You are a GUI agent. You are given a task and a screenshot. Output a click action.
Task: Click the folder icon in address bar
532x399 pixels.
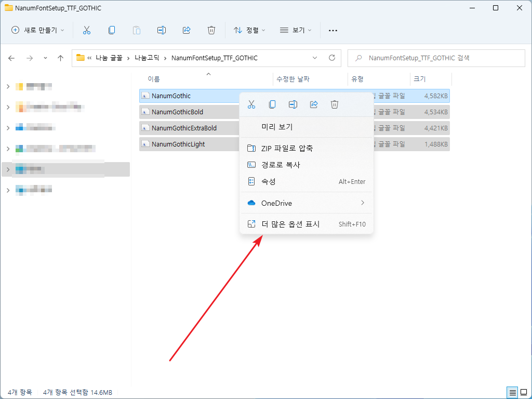81,58
